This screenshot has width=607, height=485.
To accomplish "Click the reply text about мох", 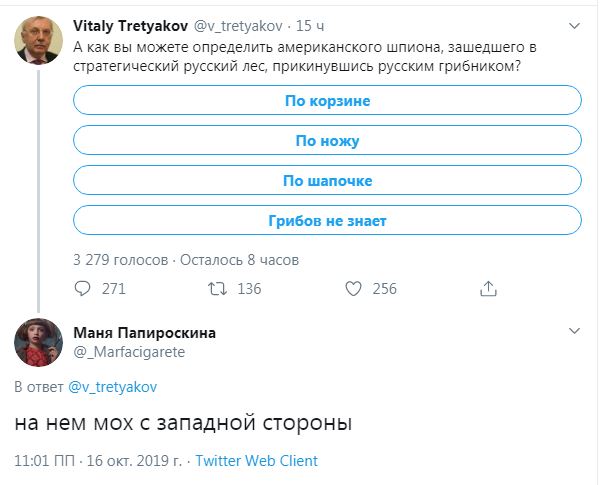I will [x=184, y=423].
